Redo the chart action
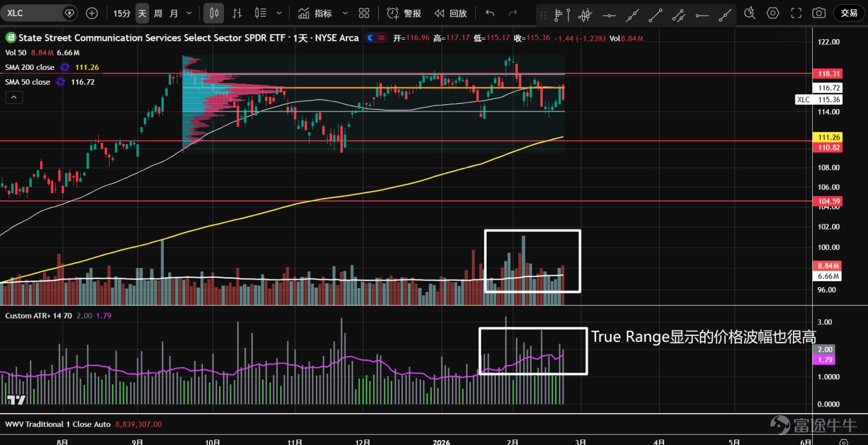Image resolution: width=868 pixels, height=445 pixels. (x=513, y=13)
